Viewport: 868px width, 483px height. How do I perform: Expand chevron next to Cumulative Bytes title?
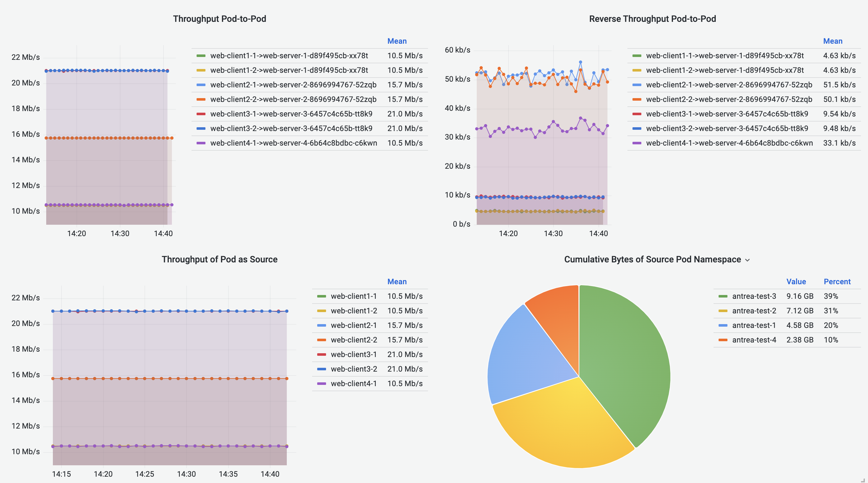click(747, 260)
